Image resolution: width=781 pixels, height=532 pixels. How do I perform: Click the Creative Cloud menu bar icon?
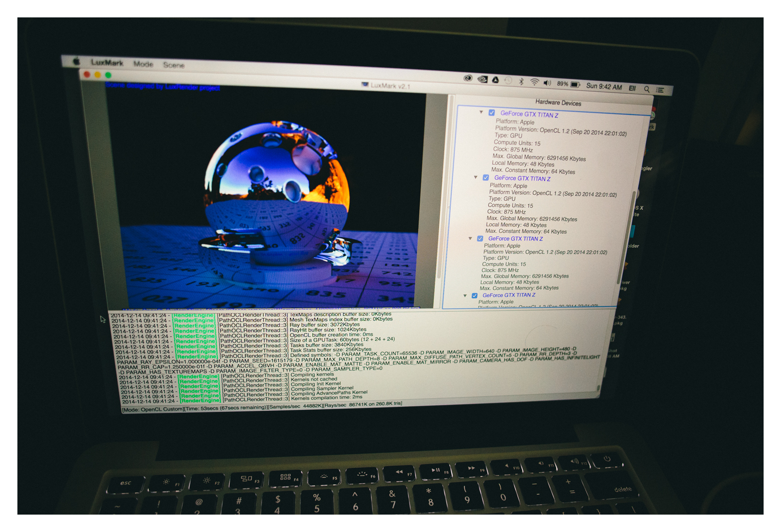468,78
